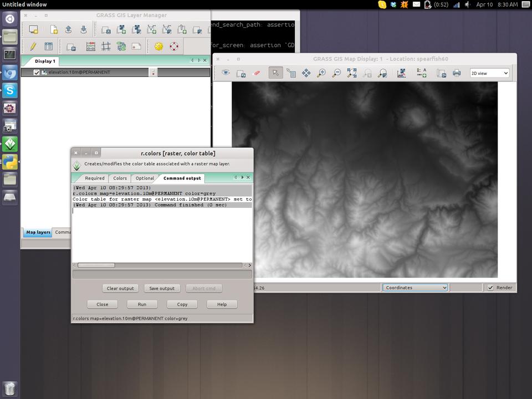Screen dimensions: 532x399
Task: Toggle the Render checkbox
Action: [x=490, y=288]
